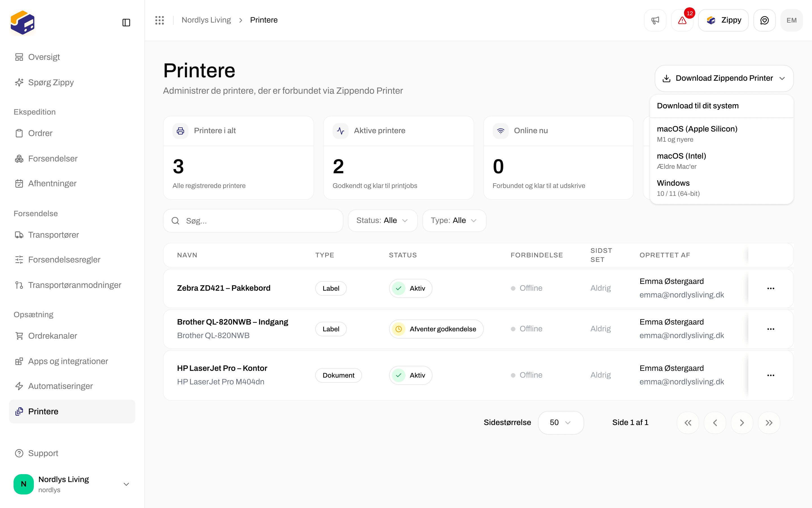Select macOS (Intel) download
Image resolution: width=812 pixels, height=508 pixels.
(x=721, y=161)
